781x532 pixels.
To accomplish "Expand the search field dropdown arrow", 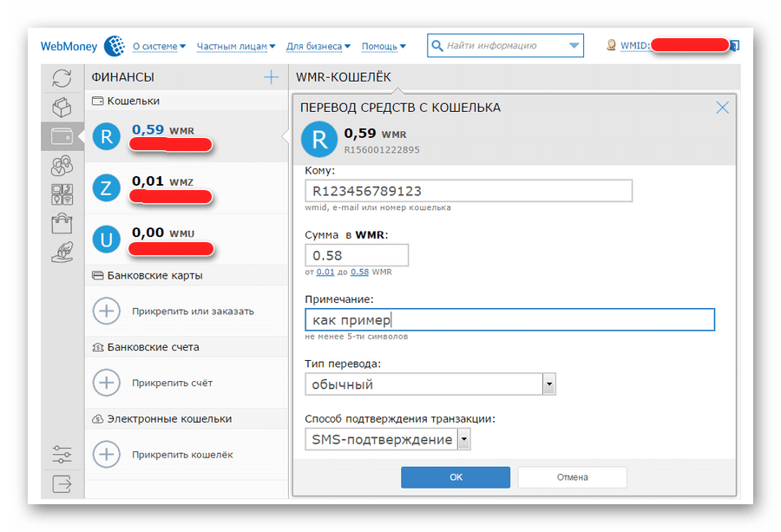I will click(574, 46).
